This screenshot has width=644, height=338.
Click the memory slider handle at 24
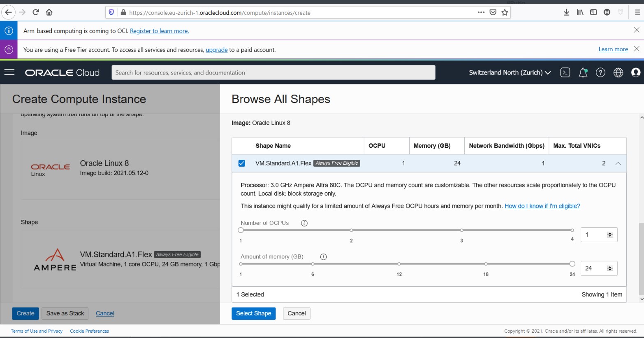[572, 264]
